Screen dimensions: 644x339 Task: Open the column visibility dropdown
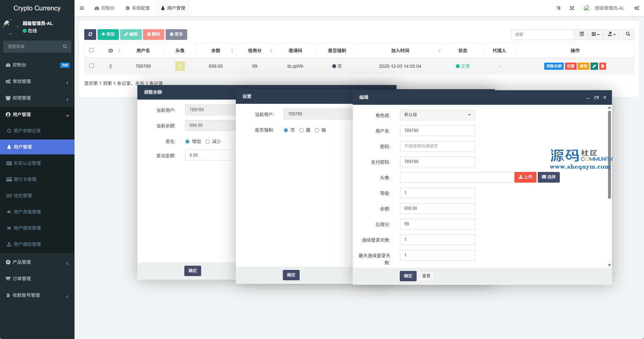(595, 34)
